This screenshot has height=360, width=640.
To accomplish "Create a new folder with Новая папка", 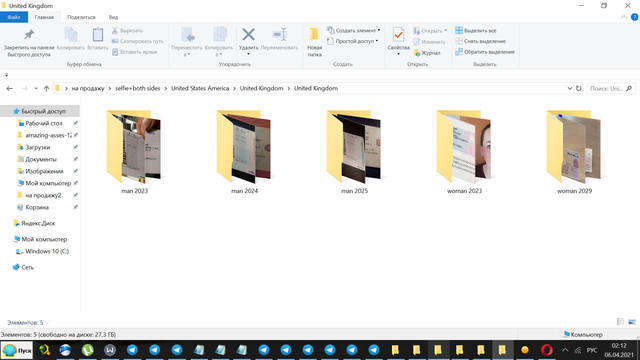I will (314, 42).
